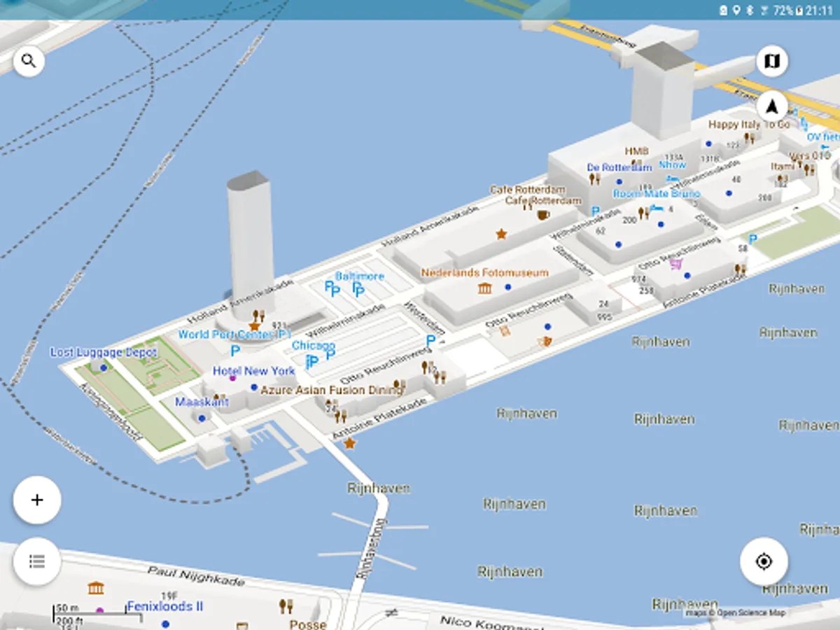Tap the Open Science Map attribution

click(x=735, y=612)
